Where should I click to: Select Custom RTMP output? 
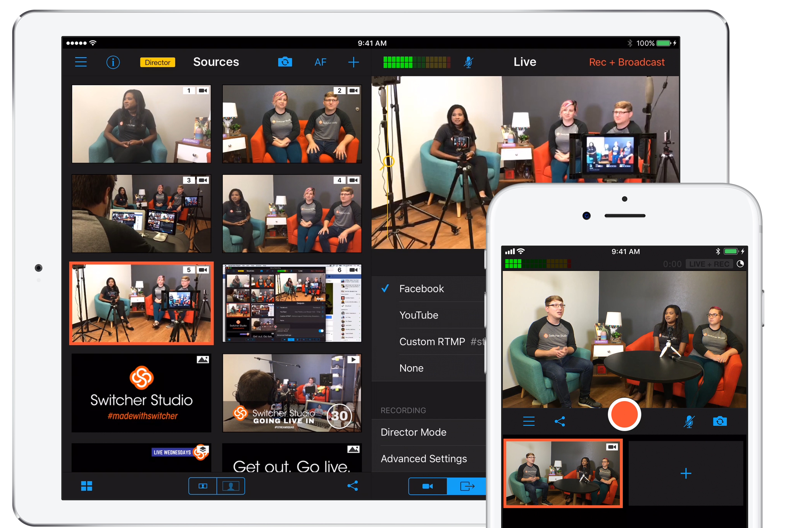432,342
